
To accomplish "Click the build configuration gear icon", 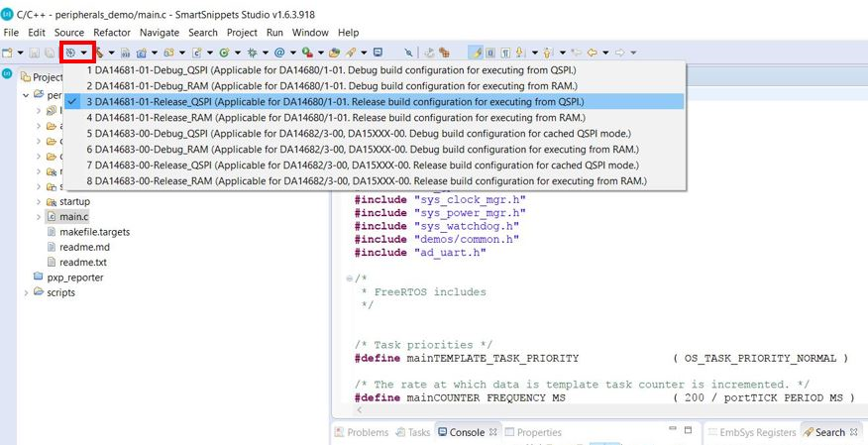I will pyautogui.click(x=70, y=53).
